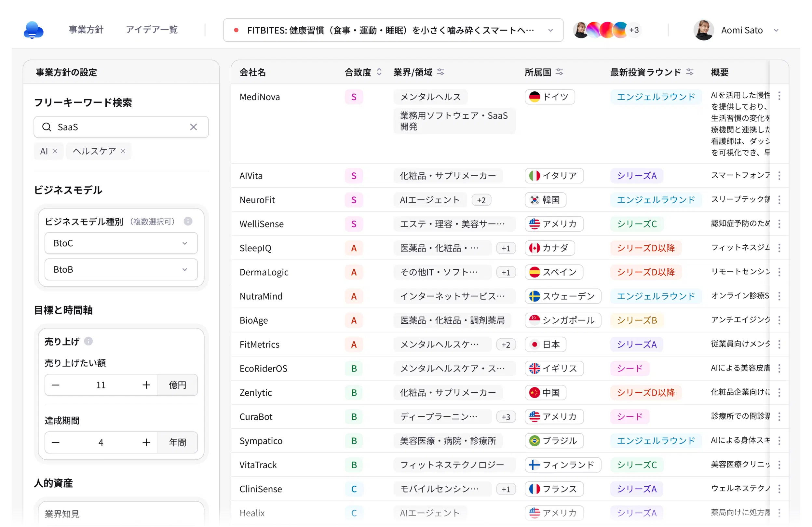Remove the AI keyword tag
This screenshot has height=527, width=812.
(x=55, y=151)
